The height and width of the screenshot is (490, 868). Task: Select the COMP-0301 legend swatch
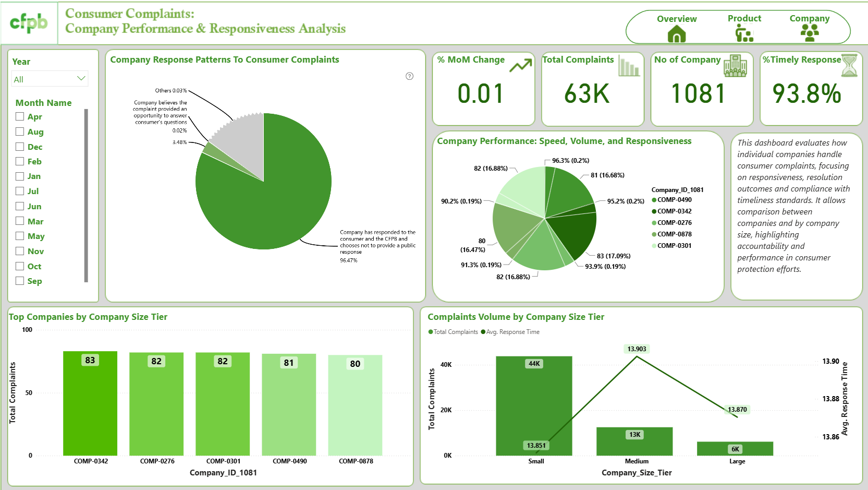(x=654, y=246)
